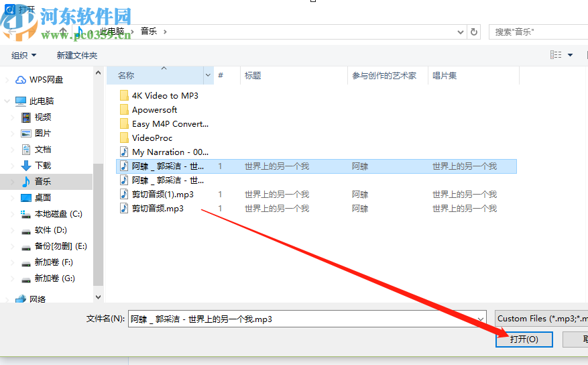The width and height of the screenshot is (588, 365).
Task: Open the Custom Files type filter dropdown
Action: tap(542, 319)
